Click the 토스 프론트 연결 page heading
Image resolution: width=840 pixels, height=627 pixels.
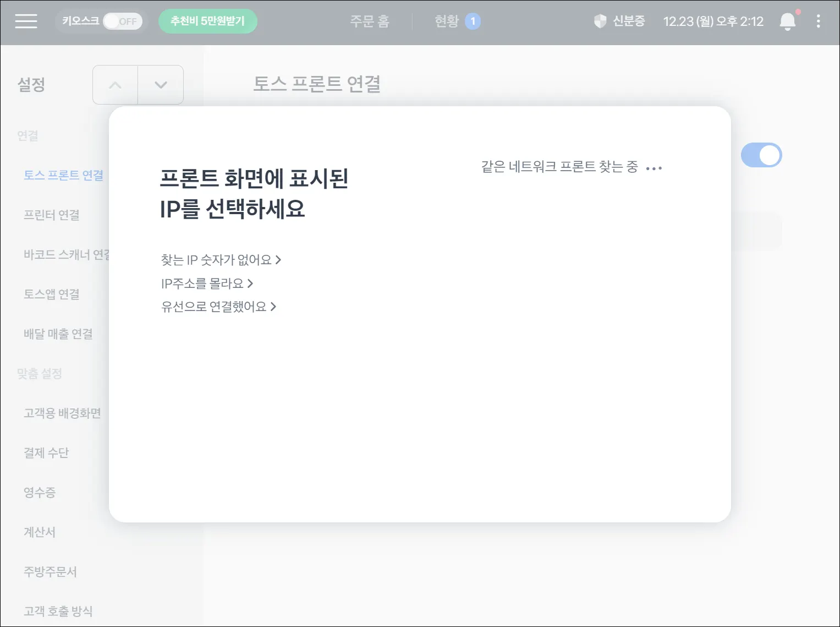click(317, 84)
